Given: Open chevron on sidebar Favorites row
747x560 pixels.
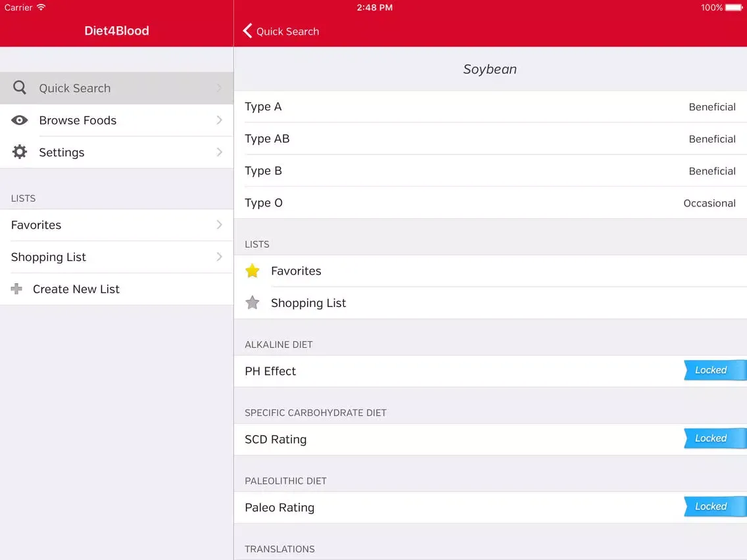Looking at the screenshot, I should (219, 224).
